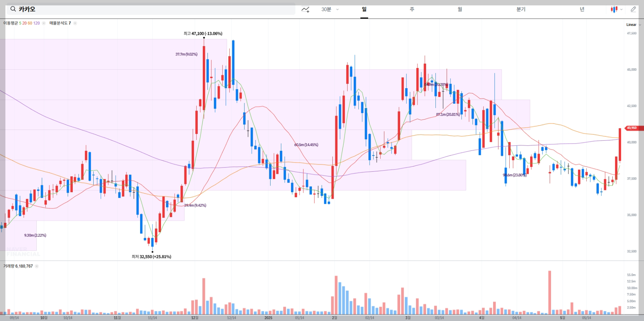Remove the 매물분석도 indicator
This screenshot has width=644, height=321.
click(x=75, y=23)
